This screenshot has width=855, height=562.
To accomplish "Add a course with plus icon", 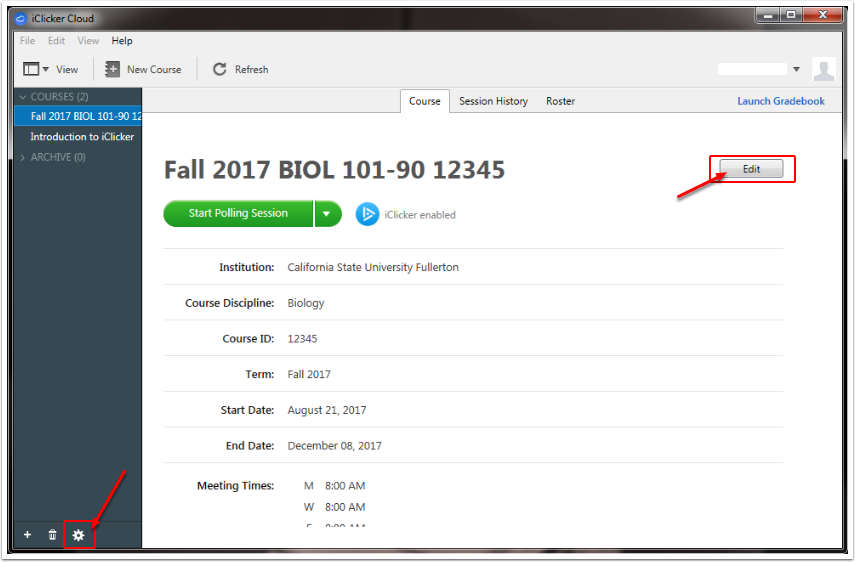I will [27, 535].
